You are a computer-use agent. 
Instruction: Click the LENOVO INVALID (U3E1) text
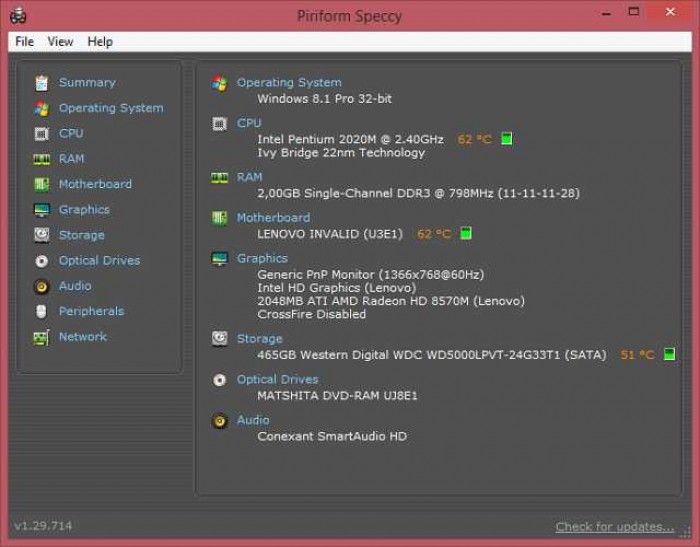click(330, 234)
